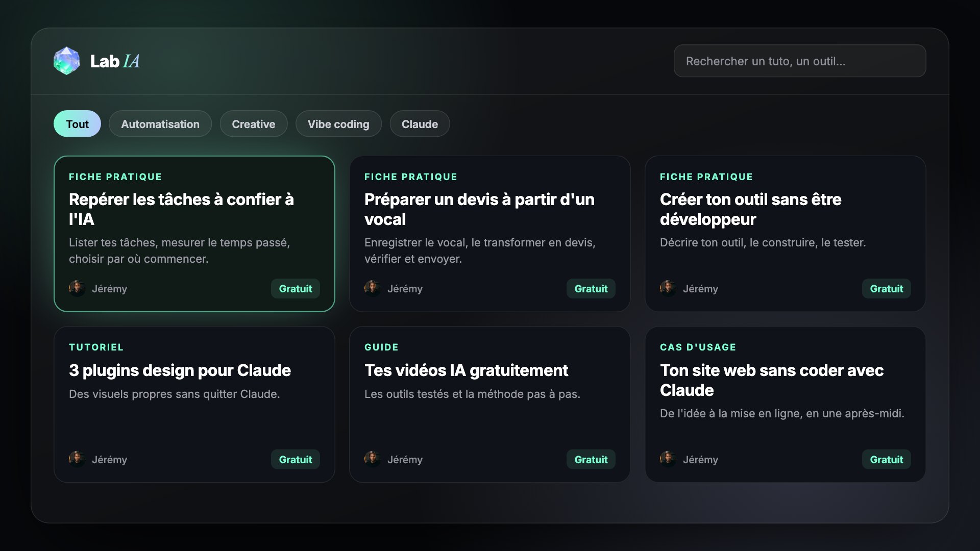The image size is (980, 551).
Task: Open 3 plugins design pour Claude title
Action: pos(180,370)
